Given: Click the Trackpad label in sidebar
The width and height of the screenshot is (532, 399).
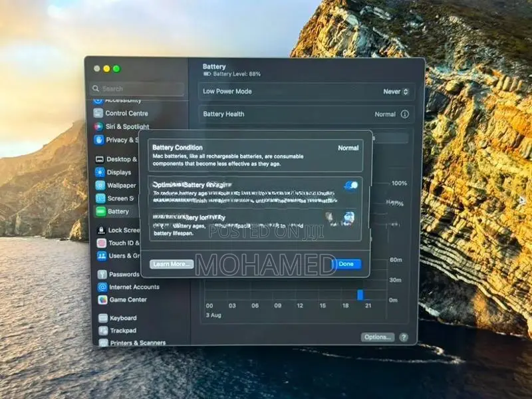Looking at the screenshot, I should [x=123, y=331].
